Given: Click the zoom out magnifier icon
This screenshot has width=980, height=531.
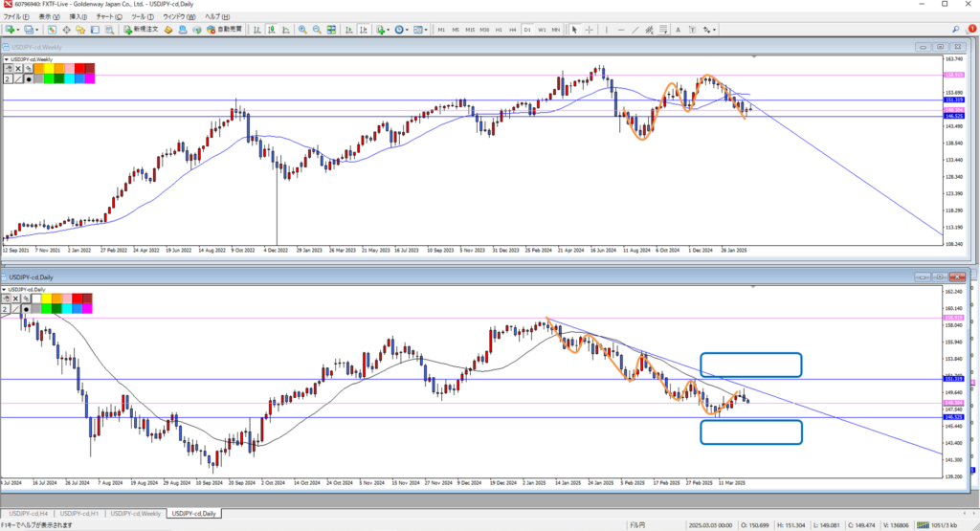Looking at the screenshot, I should 316,30.
